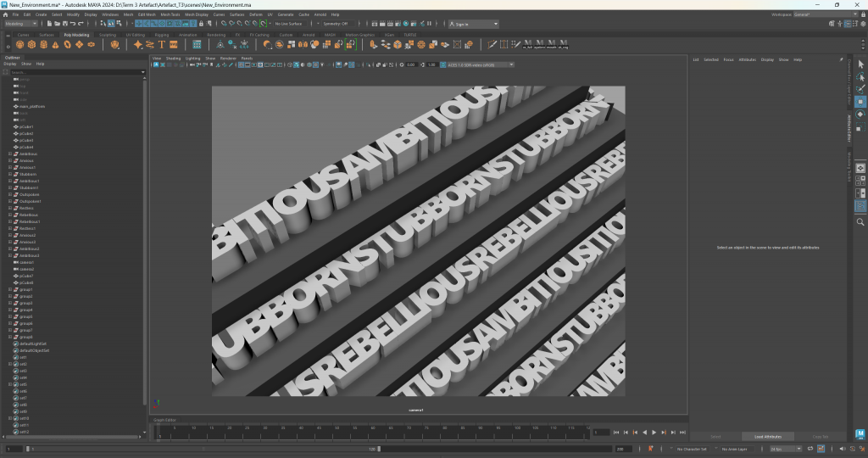Screen dimensions: 868x458
Task: Expand the group1 node in Outliner
Action: [x=10, y=289]
